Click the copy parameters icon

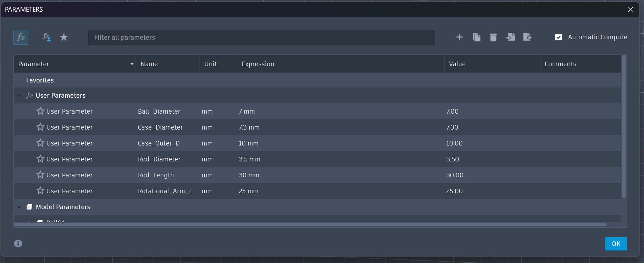(x=476, y=37)
